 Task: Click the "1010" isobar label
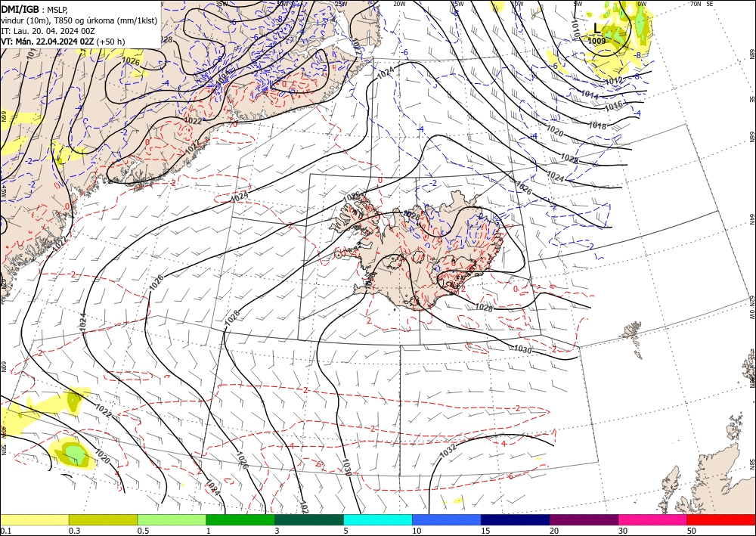(x=575, y=27)
